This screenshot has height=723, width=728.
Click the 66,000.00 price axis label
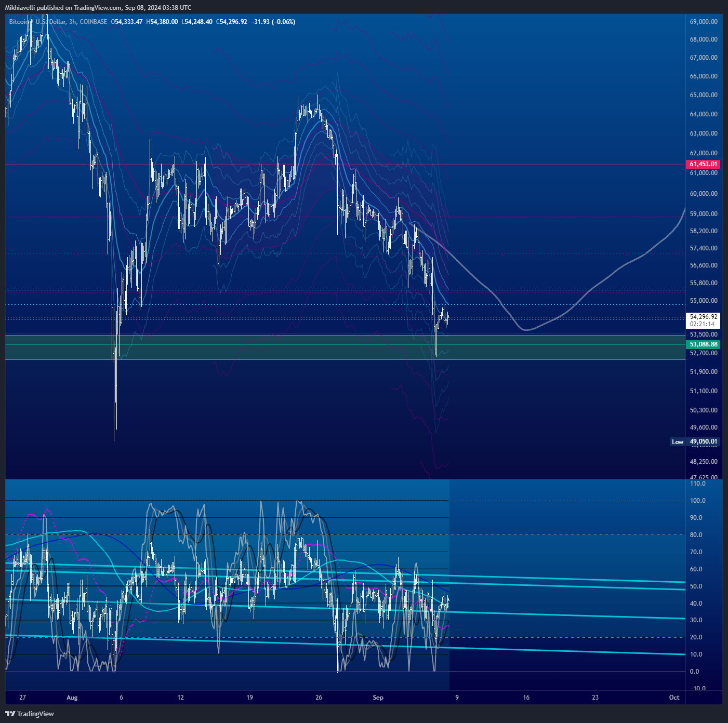click(704, 76)
